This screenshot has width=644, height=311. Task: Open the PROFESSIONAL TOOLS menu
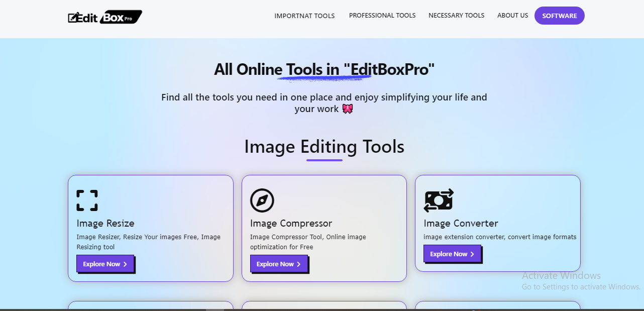click(x=382, y=16)
